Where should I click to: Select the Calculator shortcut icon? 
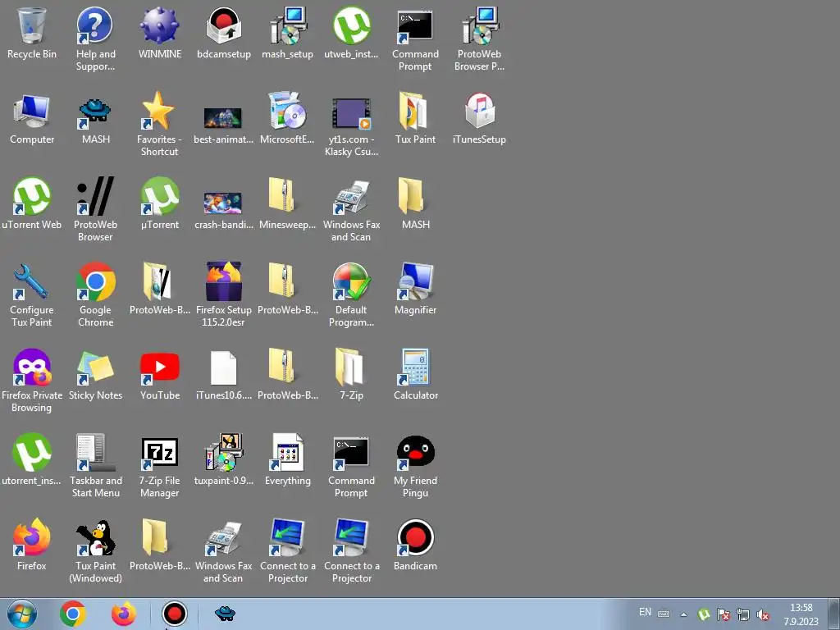(415, 367)
